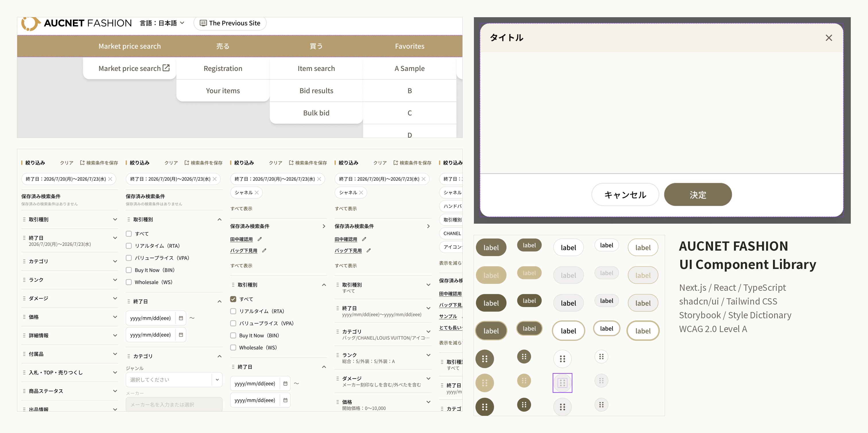Expand 入札・TOP・売りつくし using its chevron

(x=115, y=372)
